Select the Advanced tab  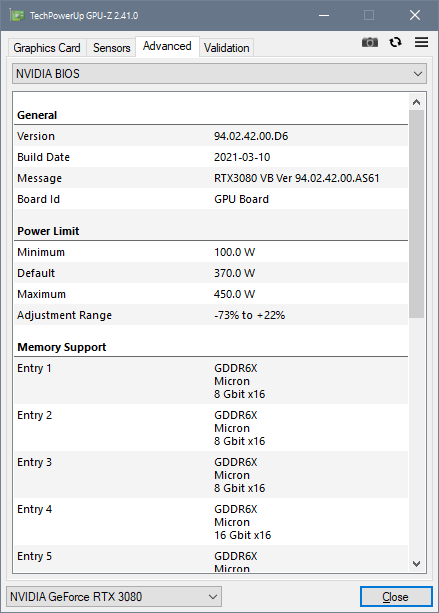pyautogui.click(x=167, y=46)
